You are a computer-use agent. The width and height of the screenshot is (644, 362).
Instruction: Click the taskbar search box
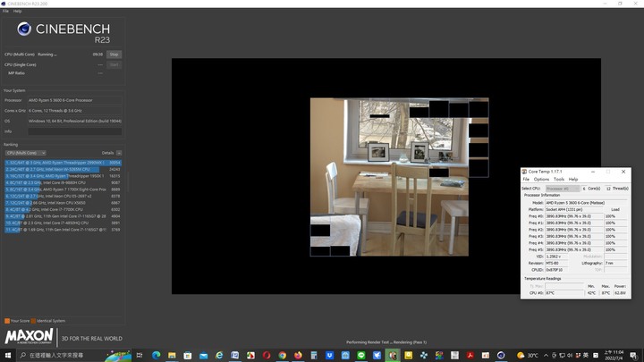[x=74, y=355]
